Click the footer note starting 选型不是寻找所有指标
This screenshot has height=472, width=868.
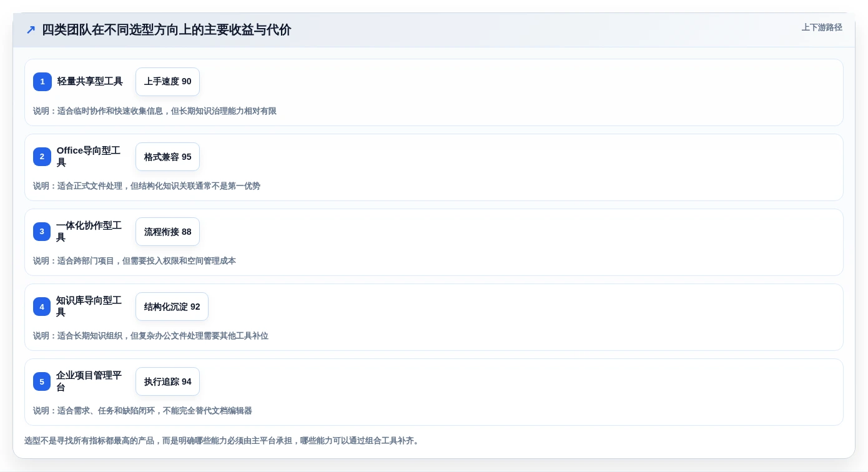tap(223, 441)
